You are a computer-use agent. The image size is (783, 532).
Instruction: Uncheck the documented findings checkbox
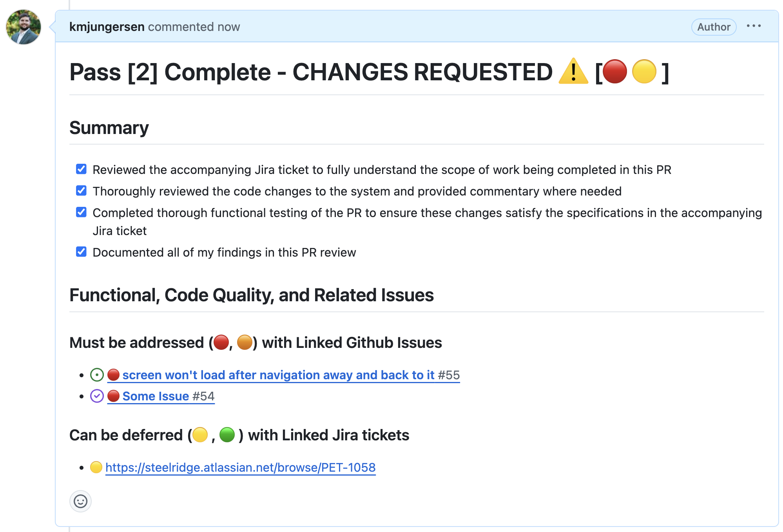point(81,252)
